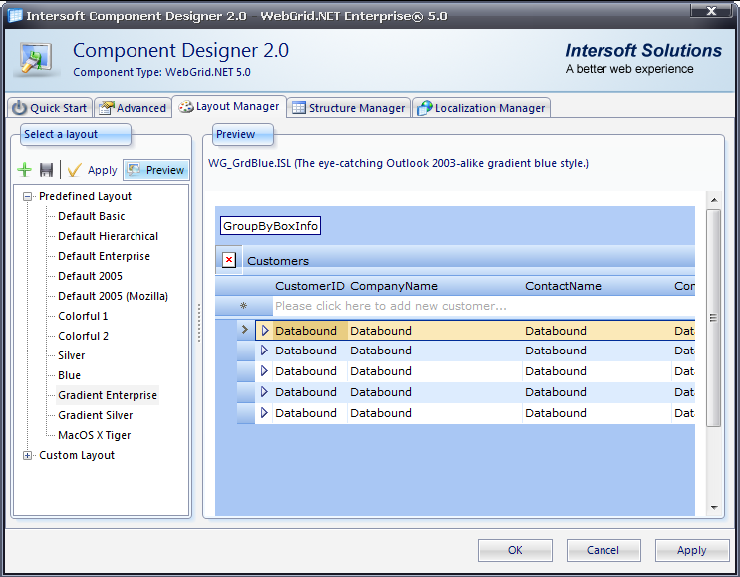This screenshot has width=740, height=577.
Task: Click the row selector arrow on highlighted row
Action: [244, 330]
